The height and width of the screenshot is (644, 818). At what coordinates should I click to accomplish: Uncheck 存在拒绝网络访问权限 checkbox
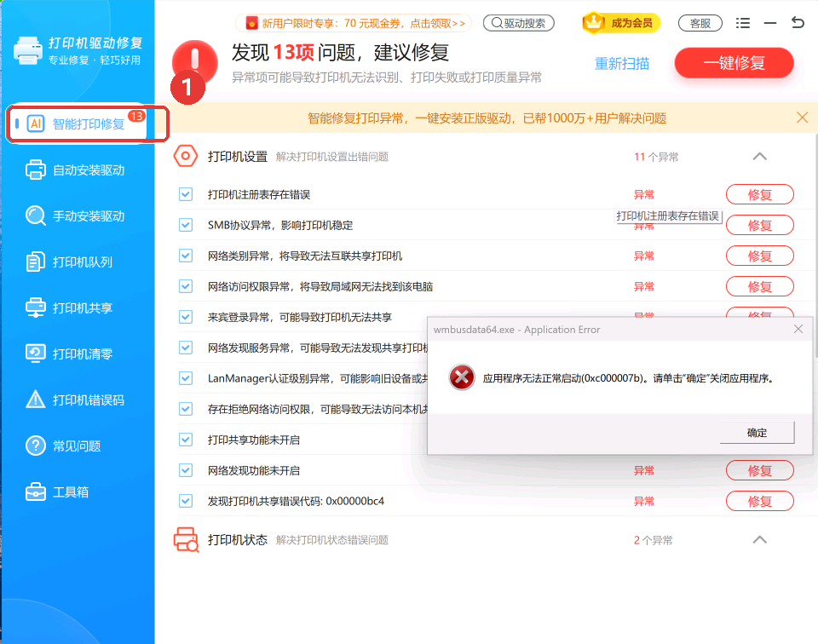point(186,409)
